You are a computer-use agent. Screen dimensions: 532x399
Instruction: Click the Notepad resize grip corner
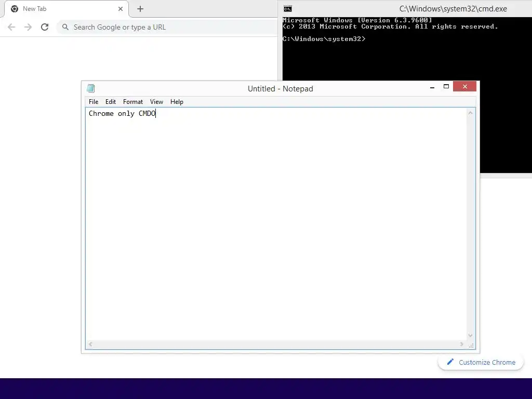pyautogui.click(x=471, y=345)
